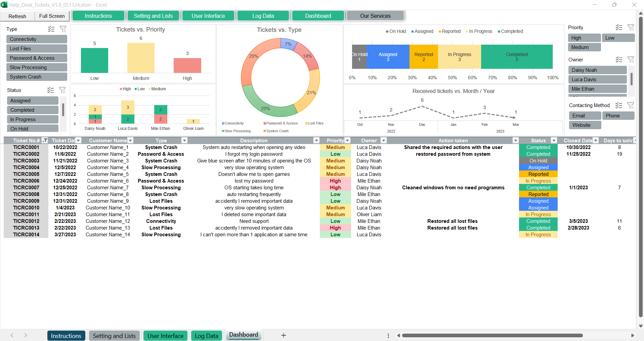Toggle the High priority slicer item

coord(584,38)
